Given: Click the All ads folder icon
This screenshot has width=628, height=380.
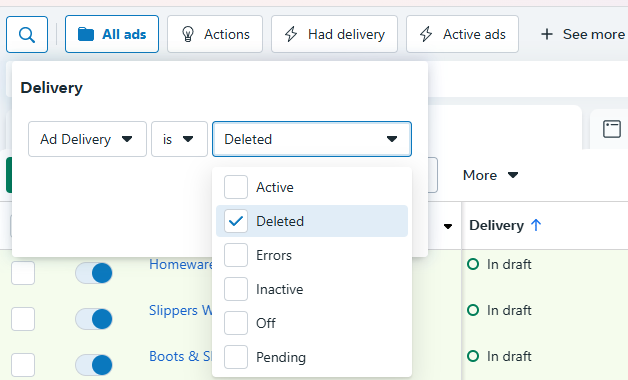Looking at the screenshot, I should (x=86, y=34).
